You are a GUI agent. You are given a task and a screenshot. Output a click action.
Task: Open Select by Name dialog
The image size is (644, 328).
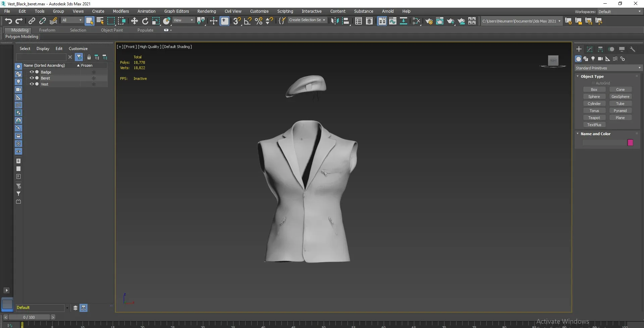point(100,21)
